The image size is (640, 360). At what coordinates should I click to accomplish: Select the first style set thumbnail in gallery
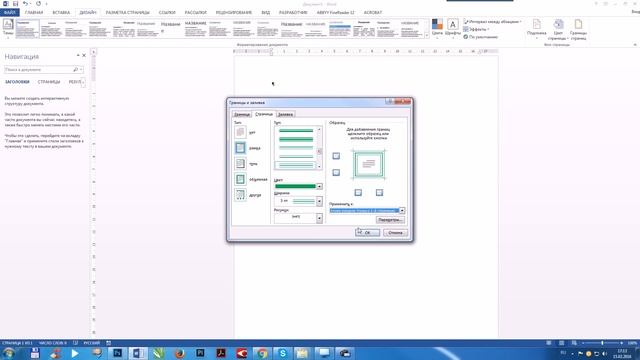(x=27, y=29)
